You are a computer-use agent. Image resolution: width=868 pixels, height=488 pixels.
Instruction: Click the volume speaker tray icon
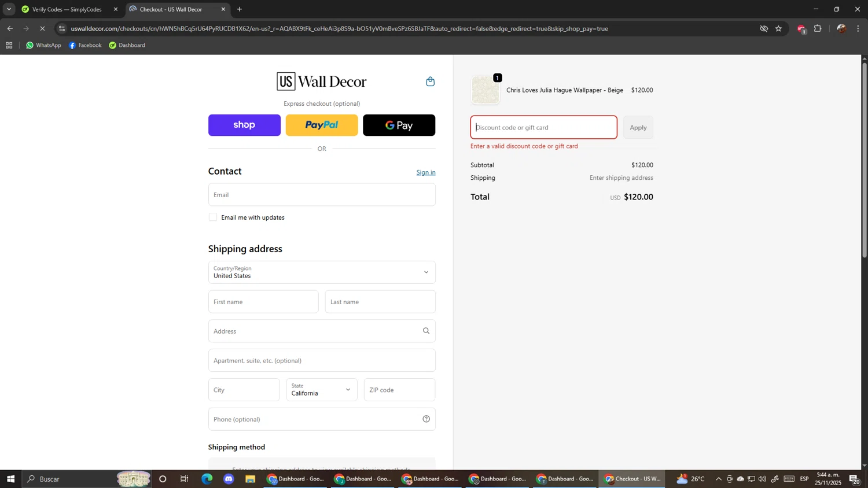pos(762,479)
